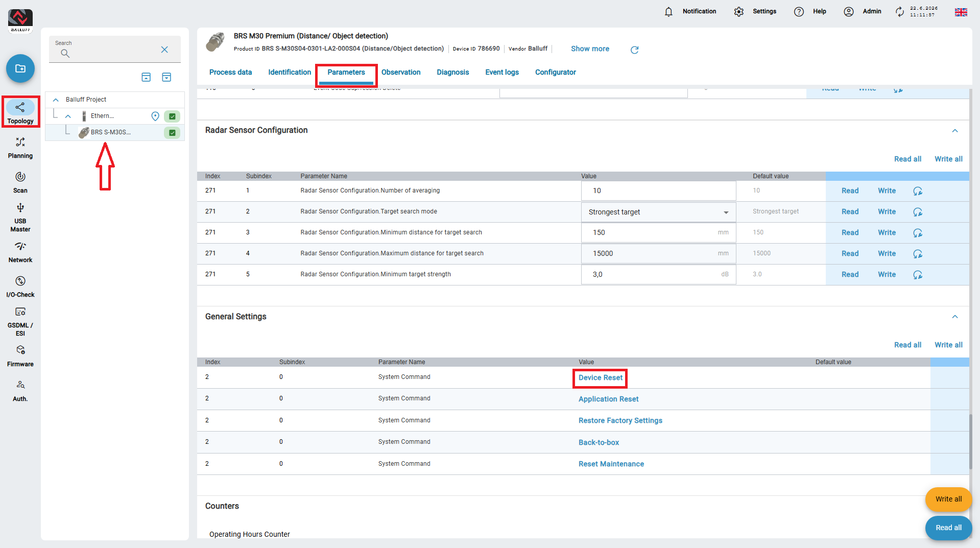This screenshot has height=548, width=980.
Task: Open the Planning sidebar view
Action: [x=20, y=148]
